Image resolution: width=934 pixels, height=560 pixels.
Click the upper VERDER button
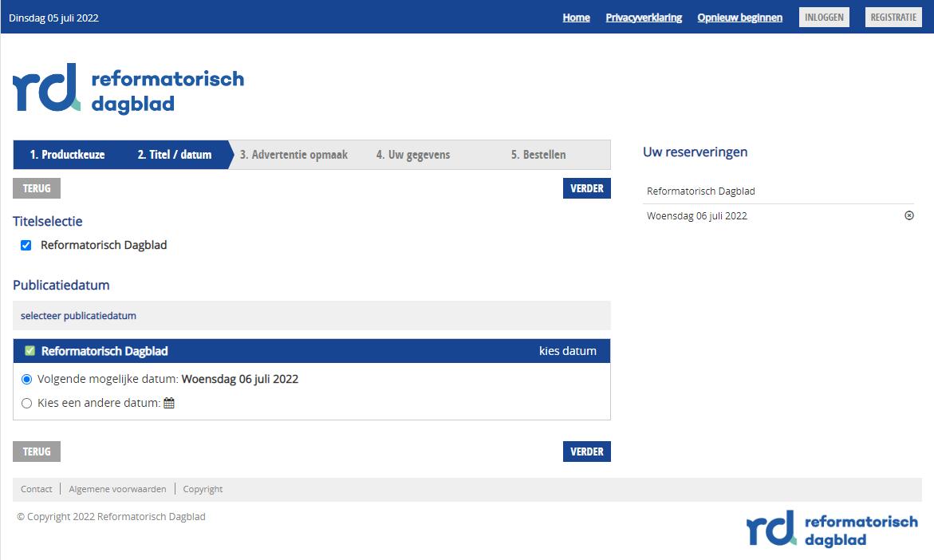pos(587,188)
